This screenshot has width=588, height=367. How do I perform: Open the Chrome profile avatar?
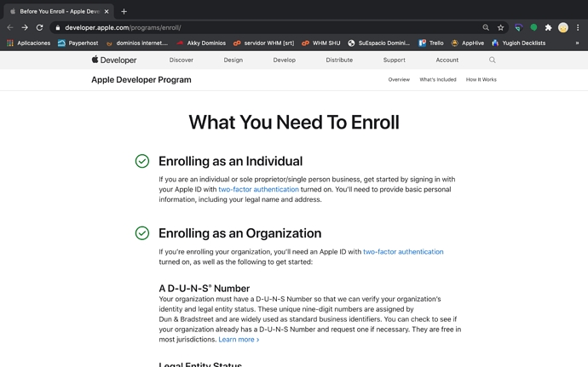click(x=562, y=27)
